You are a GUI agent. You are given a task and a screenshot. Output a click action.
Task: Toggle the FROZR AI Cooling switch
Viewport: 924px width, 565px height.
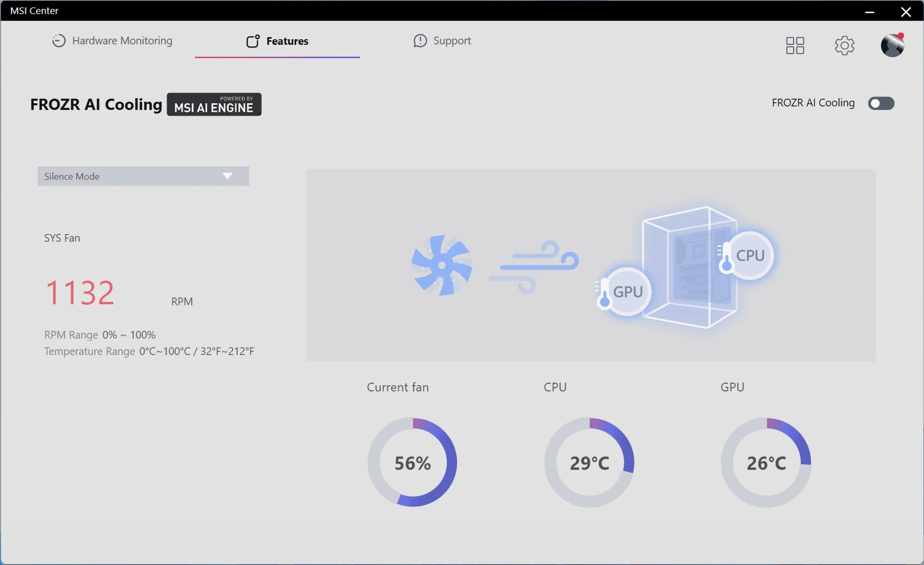coord(881,103)
